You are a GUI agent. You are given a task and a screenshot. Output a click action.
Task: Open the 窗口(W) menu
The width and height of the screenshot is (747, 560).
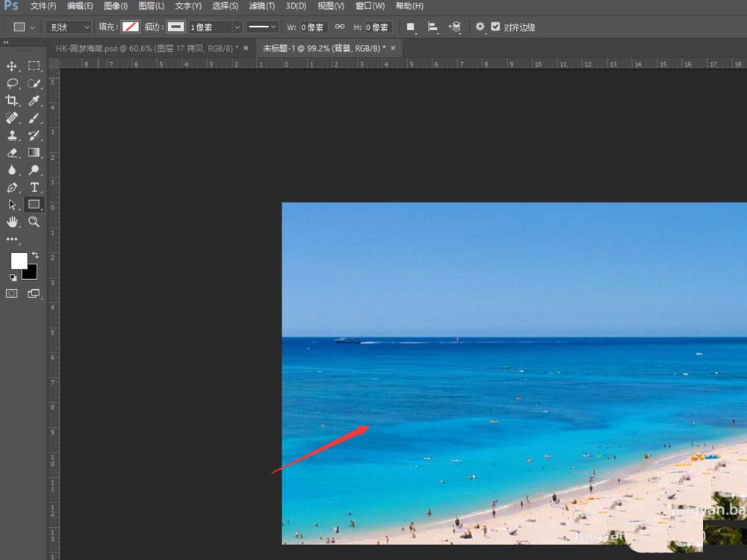[x=371, y=6]
